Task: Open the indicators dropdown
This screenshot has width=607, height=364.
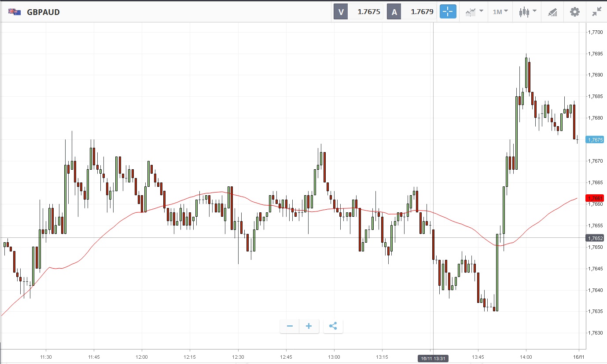Action: 475,12
